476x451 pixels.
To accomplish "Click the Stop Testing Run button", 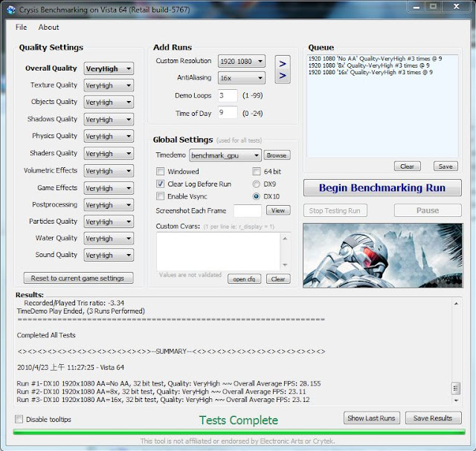I will tap(335, 210).
